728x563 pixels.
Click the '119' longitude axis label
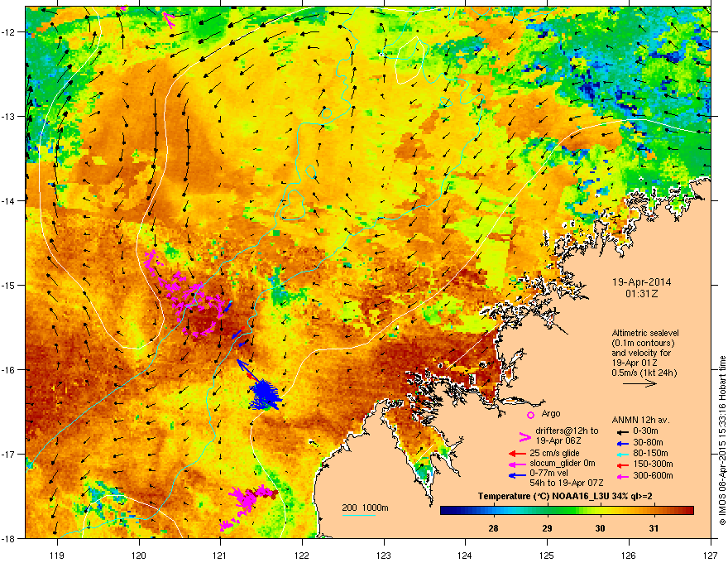(57, 555)
